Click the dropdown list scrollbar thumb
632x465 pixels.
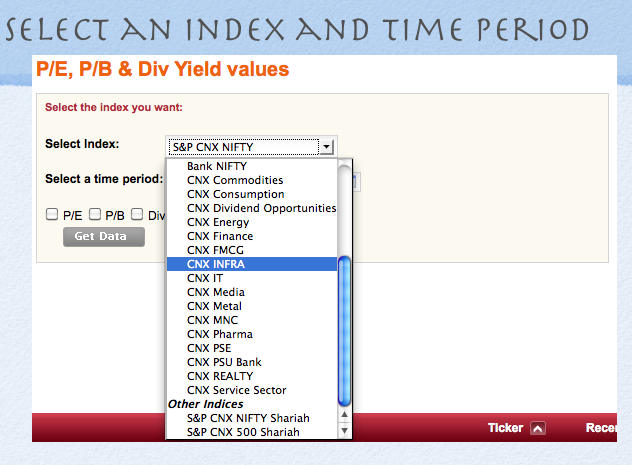[344, 331]
